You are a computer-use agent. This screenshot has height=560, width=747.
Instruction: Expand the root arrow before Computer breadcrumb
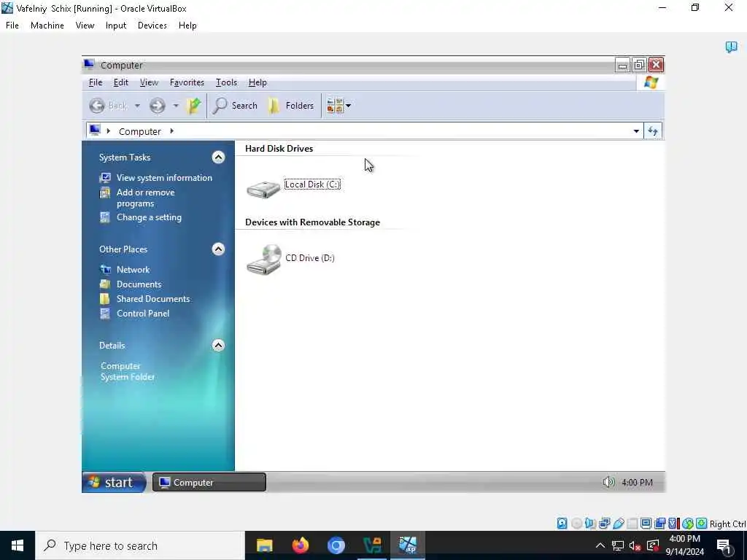point(108,131)
